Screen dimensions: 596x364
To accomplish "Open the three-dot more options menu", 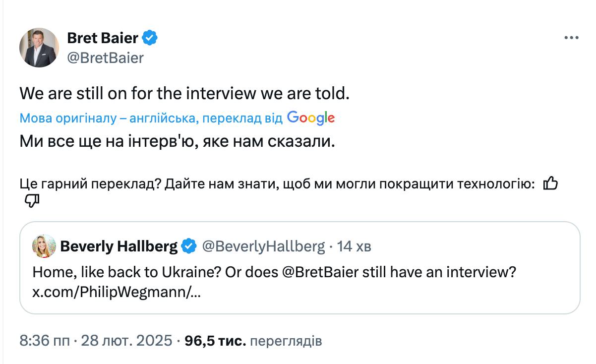I will [571, 38].
